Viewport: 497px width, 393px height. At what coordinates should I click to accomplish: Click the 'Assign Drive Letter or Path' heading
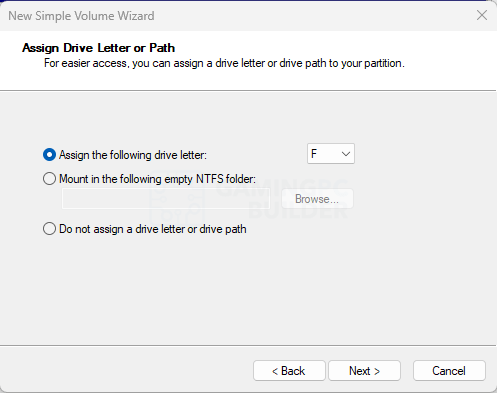tap(99, 48)
